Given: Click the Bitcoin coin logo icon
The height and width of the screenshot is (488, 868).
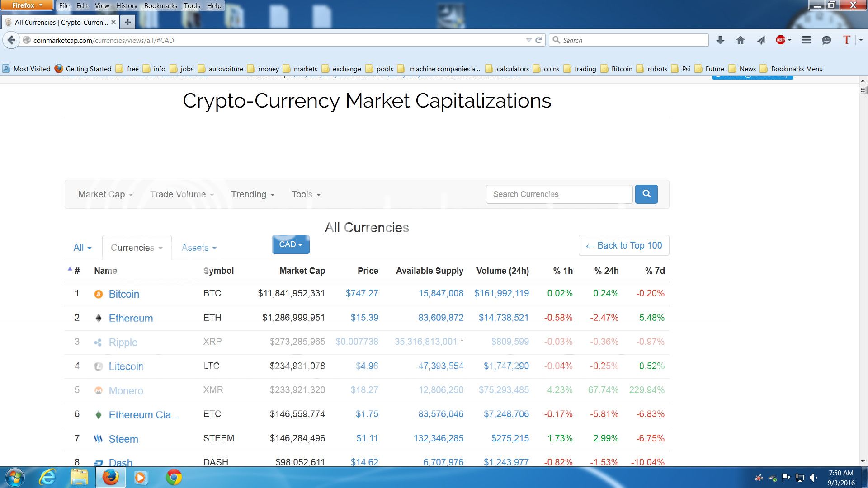Looking at the screenshot, I should [98, 294].
